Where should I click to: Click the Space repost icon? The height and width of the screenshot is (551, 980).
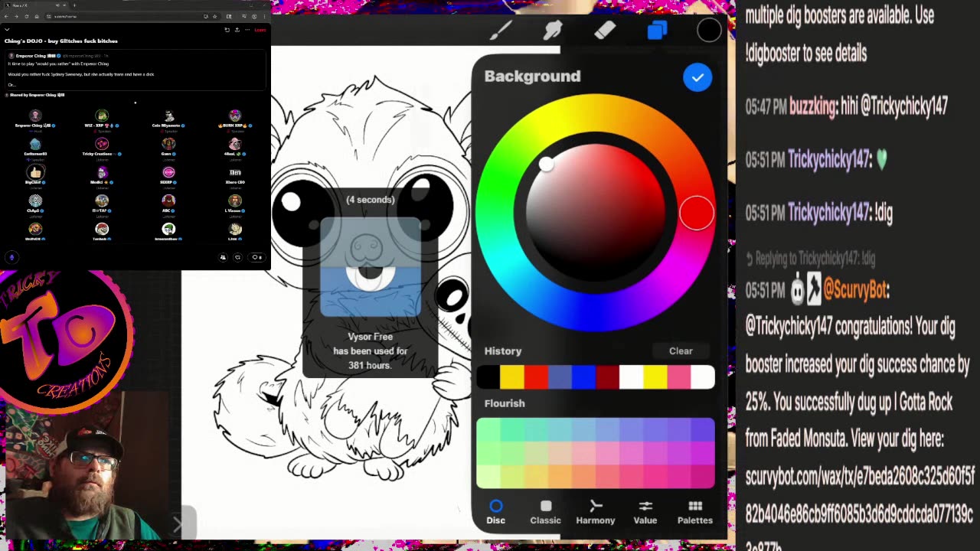(x=237, y=257)
